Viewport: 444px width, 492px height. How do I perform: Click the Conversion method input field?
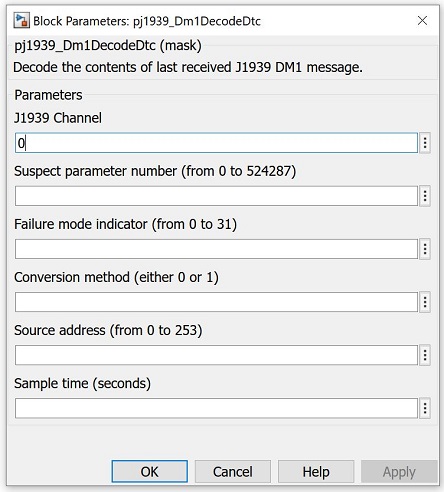[216, 302]
